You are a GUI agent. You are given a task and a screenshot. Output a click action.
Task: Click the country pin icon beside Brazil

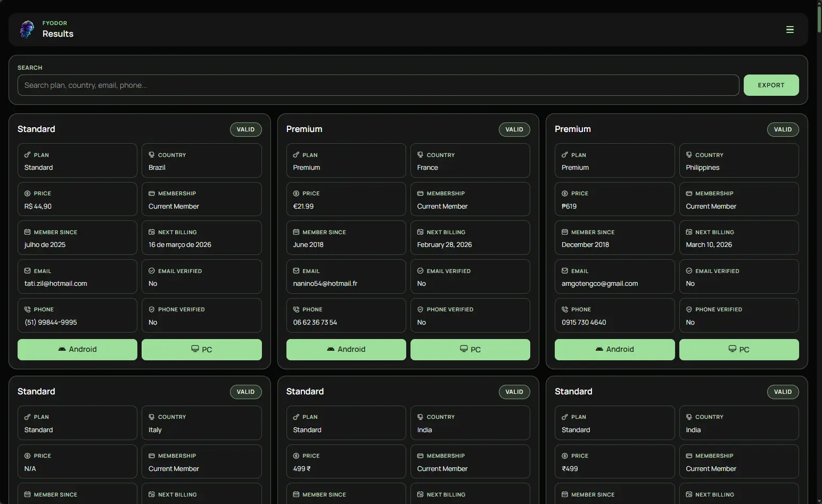[152, 155]
